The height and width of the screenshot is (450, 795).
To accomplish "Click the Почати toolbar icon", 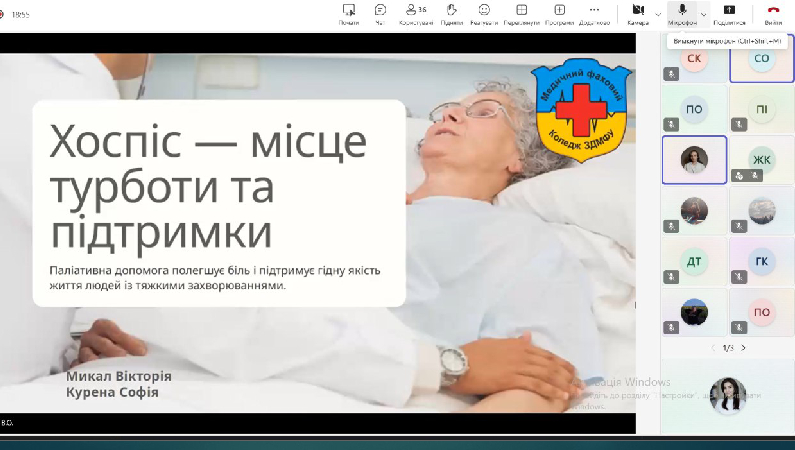I will [349, 14].
